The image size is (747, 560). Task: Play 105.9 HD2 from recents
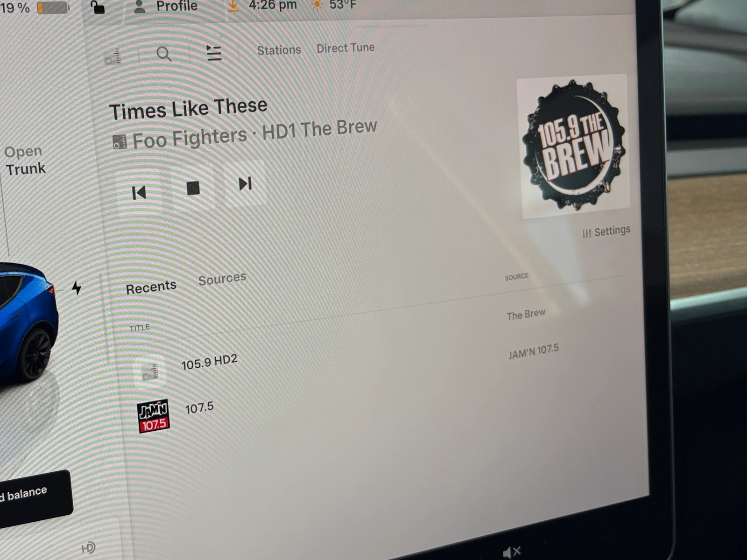[x=209, y=362]
